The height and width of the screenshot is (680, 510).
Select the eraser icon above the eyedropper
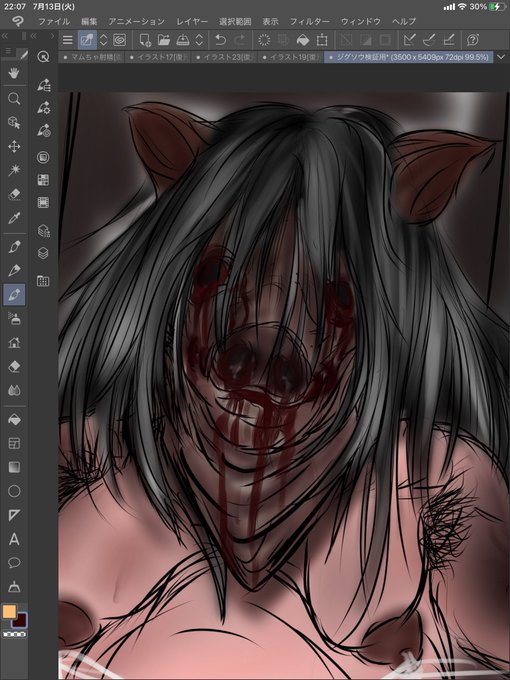coord(14,194)
